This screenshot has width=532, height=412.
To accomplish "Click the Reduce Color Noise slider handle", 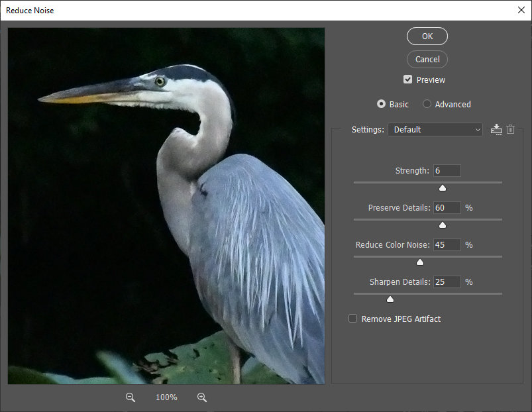I will 419,262.
